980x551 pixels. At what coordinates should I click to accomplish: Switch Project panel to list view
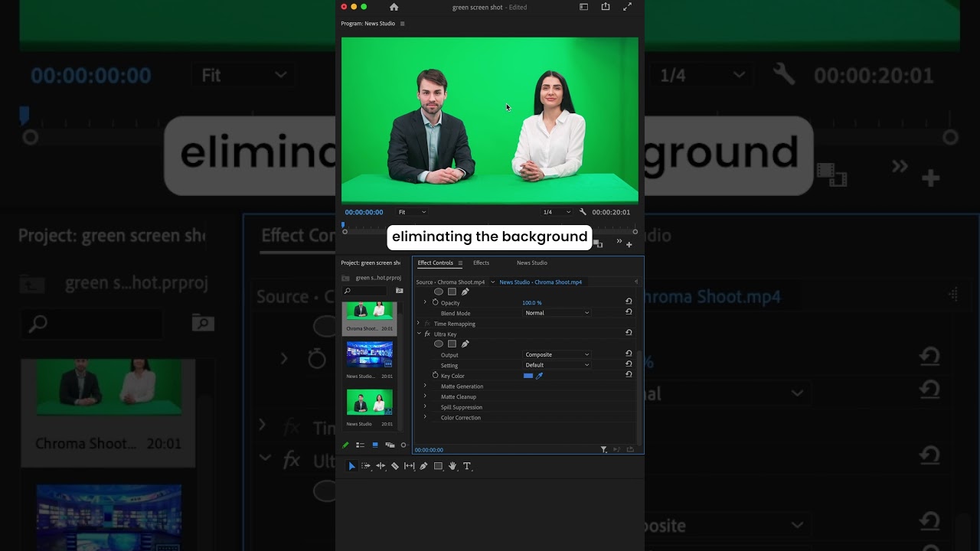click(x=360, y=445)
